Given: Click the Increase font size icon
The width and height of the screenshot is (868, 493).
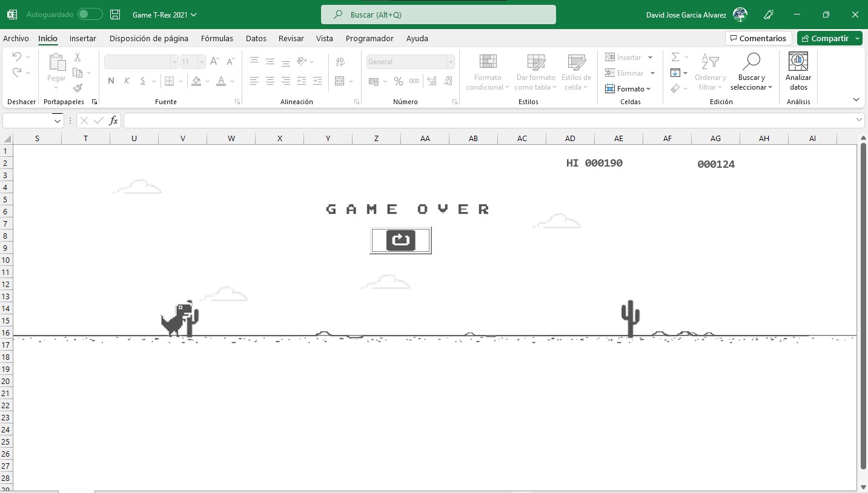Looking at the screenshot, I should 214,62.
